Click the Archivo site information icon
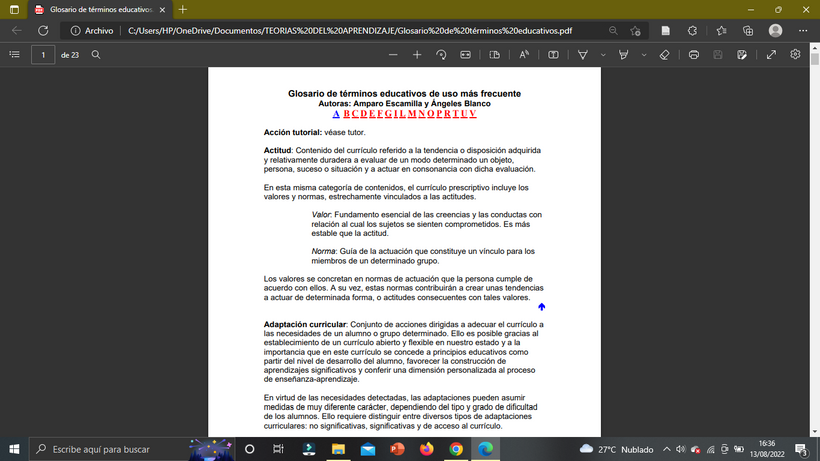 (x=75, y=31)
